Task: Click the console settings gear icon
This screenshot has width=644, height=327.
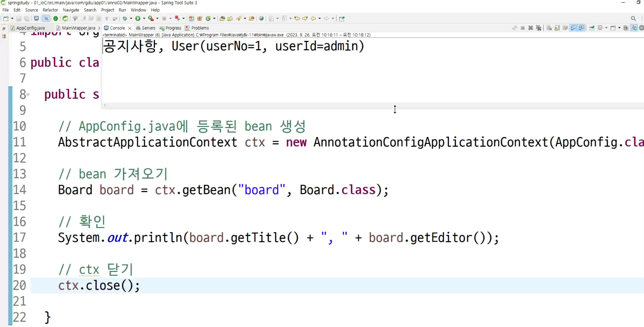Action: pyautogui.click(x=641, y=28)
